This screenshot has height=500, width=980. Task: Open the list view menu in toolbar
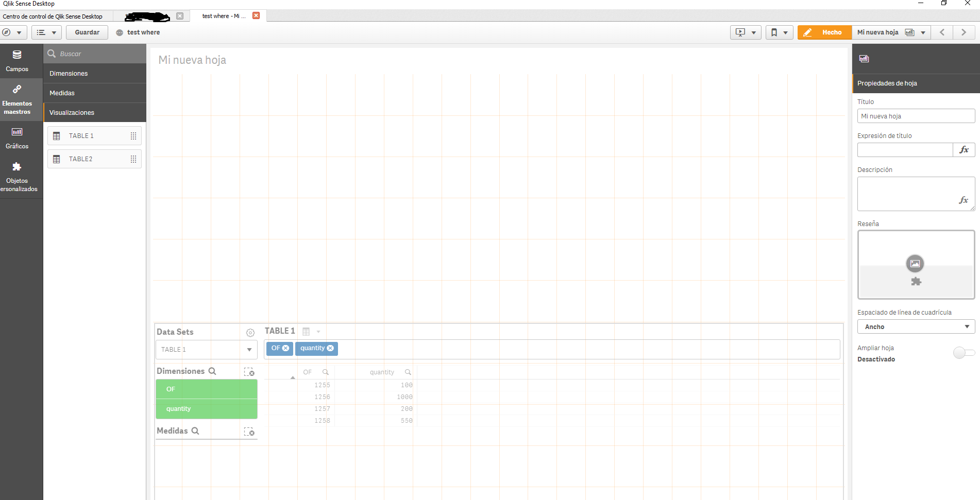pyautogui.click(x=46, y=32)
